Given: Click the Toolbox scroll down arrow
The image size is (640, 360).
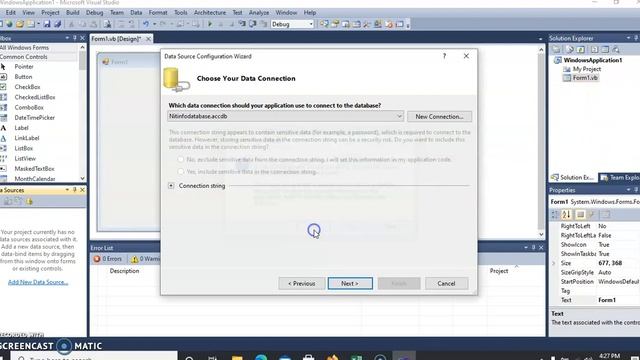Looking at the screenshot, I should click(x=82, y=178).
